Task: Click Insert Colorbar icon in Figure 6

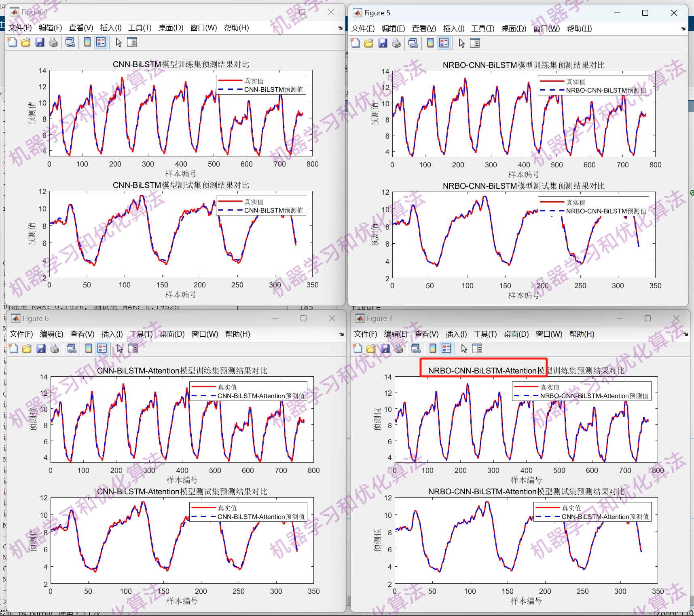Action: 89,348
